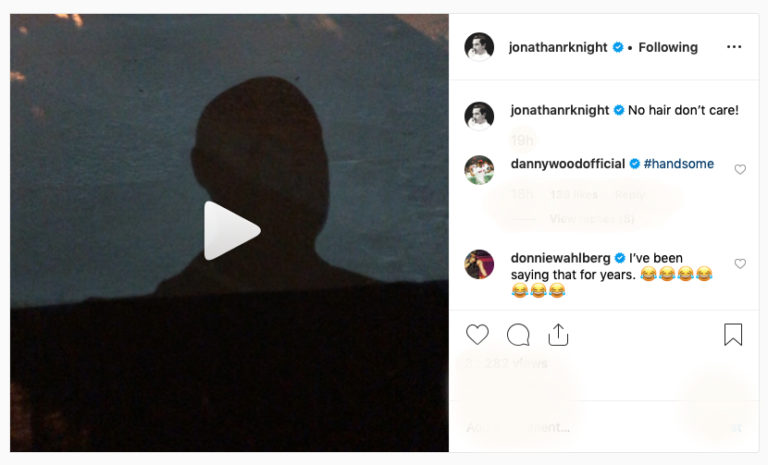
Task: Open jonathanrknight avatar beside caption
Action: [479, 116]
